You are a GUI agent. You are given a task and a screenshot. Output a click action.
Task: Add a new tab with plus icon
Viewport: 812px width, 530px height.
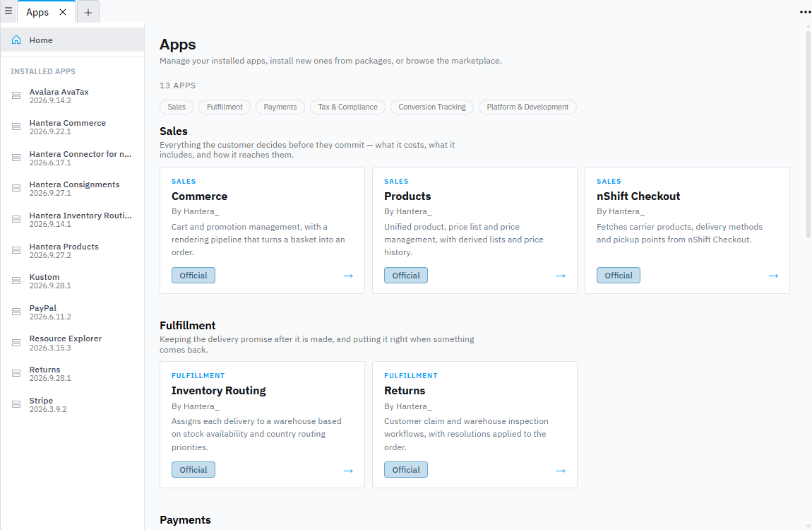(88, 13)
